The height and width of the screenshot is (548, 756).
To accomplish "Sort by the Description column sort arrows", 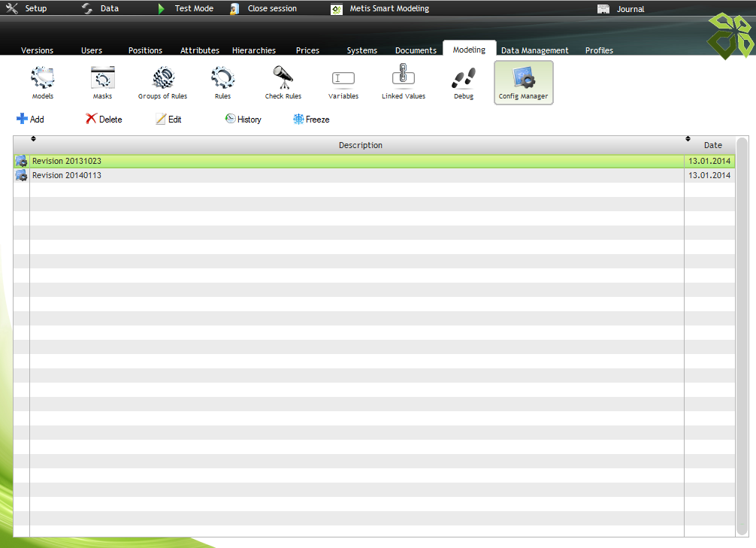I will click(x=33, y=139).
